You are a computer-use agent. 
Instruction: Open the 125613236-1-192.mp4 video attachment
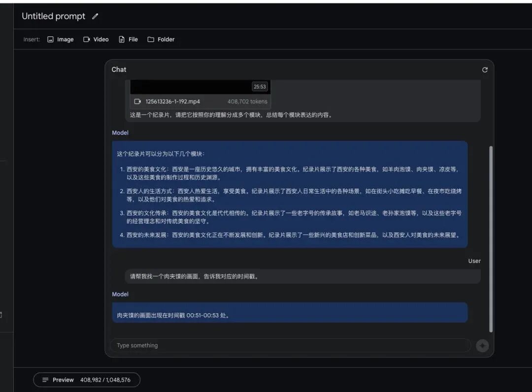tap(200, 94)
